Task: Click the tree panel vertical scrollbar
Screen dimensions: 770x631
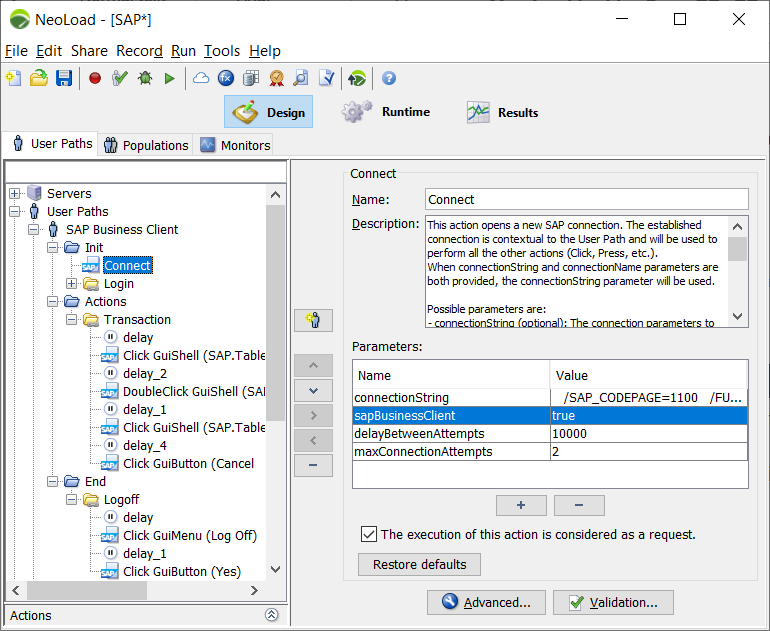Action: (275, 312)
